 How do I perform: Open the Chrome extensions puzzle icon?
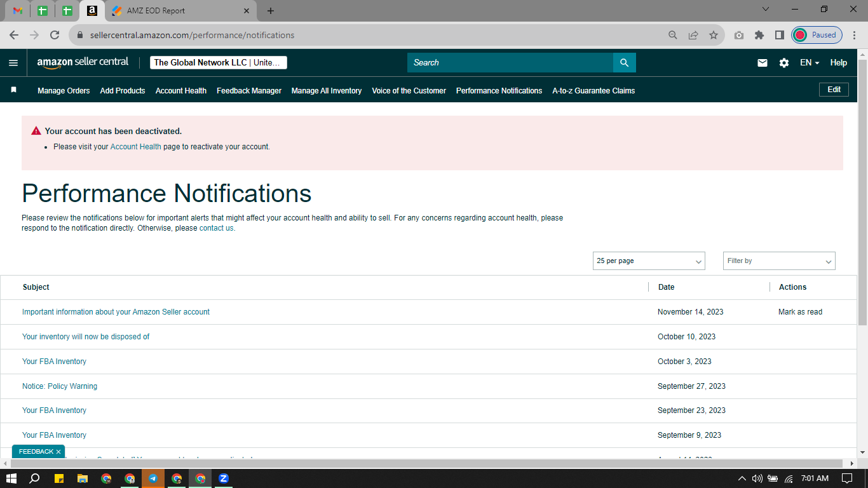759,35
